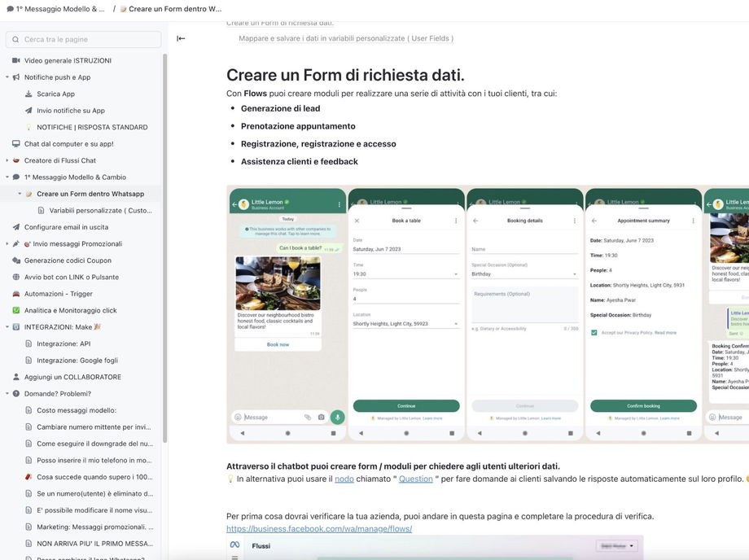Click globe icon beside Avvio bot con LINK
This screenshot has height=560, width=749.
point(16,278)
